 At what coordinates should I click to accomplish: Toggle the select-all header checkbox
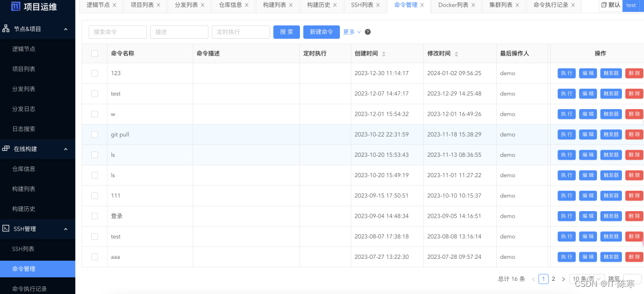click(94, 54)
